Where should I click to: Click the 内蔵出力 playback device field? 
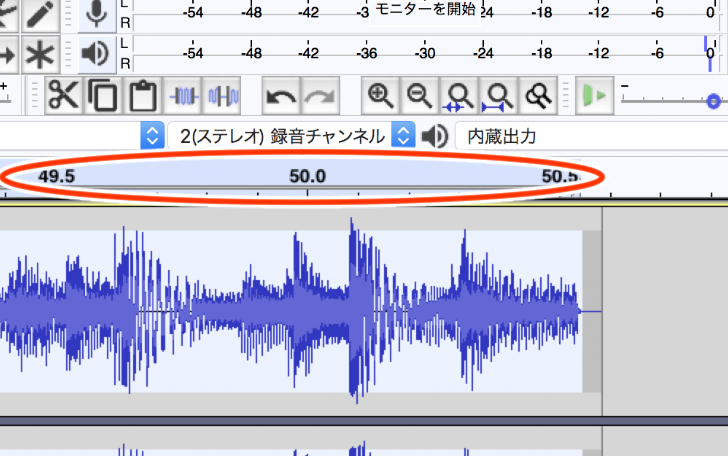[591, 136]
